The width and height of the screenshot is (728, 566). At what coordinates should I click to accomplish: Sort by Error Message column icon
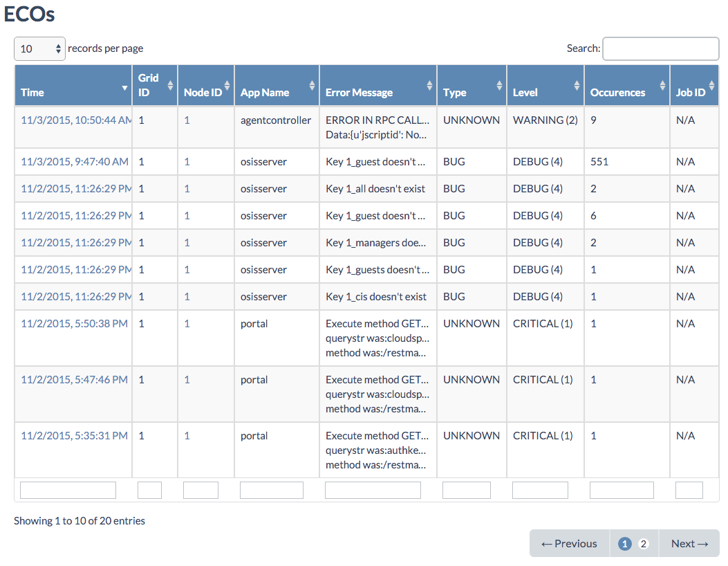click(429, 85)
